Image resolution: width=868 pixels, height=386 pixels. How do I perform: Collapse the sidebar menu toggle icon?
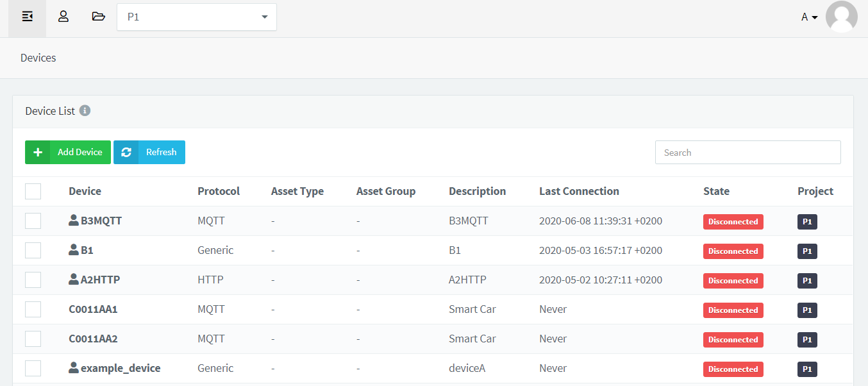coord(27,17)
